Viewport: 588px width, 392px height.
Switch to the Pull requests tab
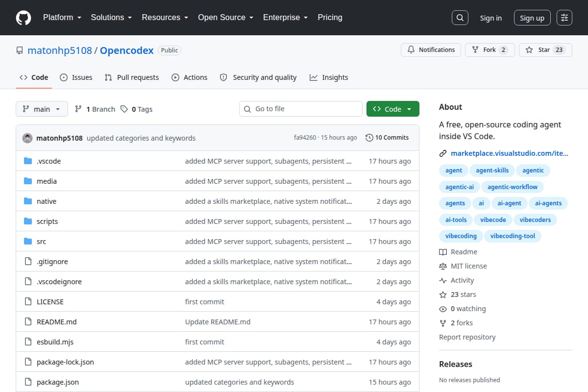(x=132, y=77)
